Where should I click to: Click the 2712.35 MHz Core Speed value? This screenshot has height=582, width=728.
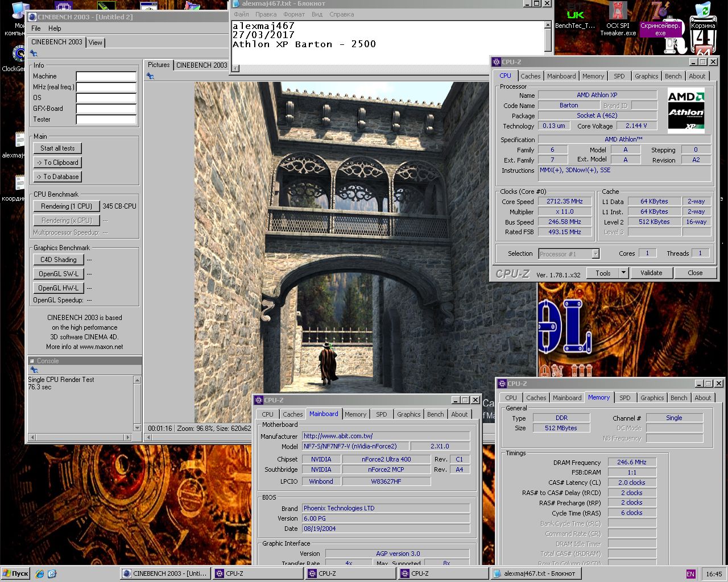click(565, 201)
